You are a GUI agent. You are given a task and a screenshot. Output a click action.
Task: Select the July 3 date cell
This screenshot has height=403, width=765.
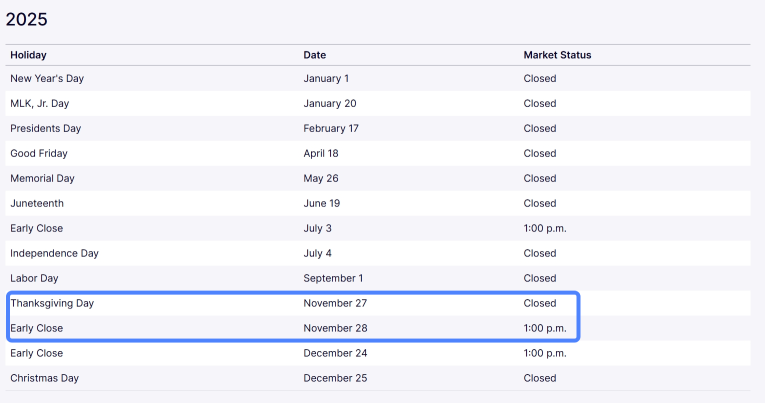(x=317, y=228)
